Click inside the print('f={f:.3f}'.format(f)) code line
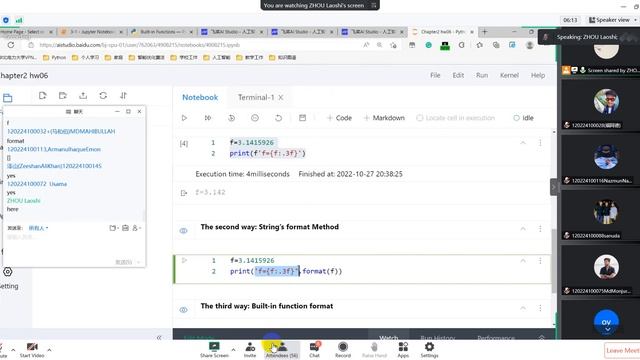640x360 pixels. 286,271
